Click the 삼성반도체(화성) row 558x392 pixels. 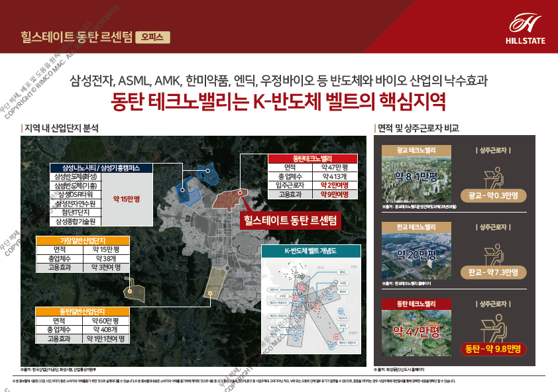click(76, 177)
